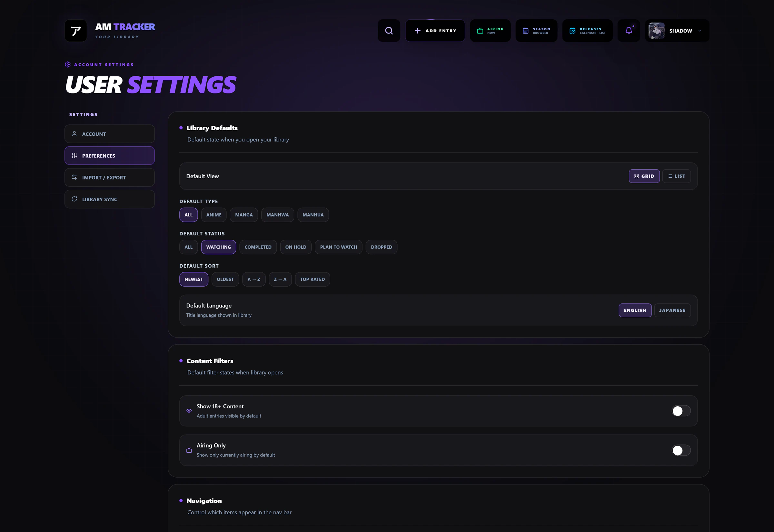Choose Manga as default type
Image resolution: width=774 pixels, height=532 pixels.
coord(244,215)
